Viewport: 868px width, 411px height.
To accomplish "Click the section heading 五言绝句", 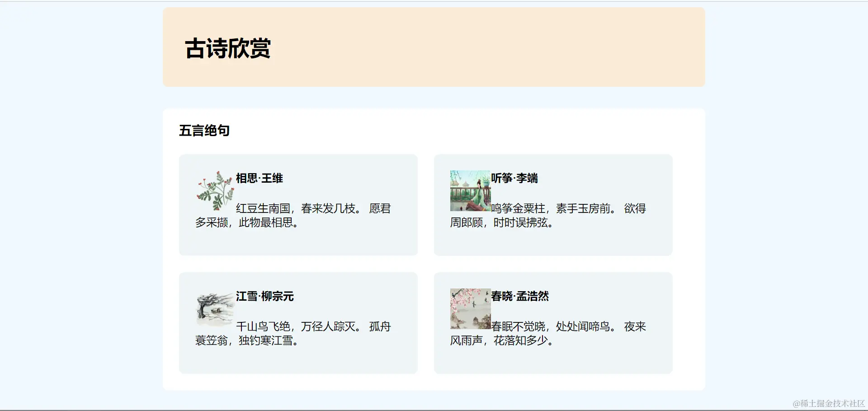I will 204,130.
